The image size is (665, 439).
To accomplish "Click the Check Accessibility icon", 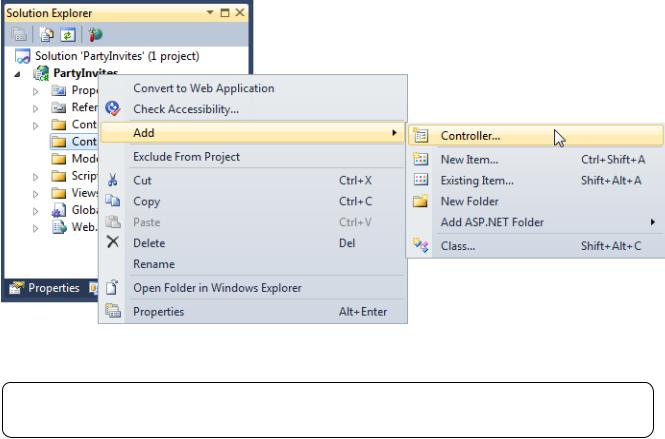I will click(113, 109).
